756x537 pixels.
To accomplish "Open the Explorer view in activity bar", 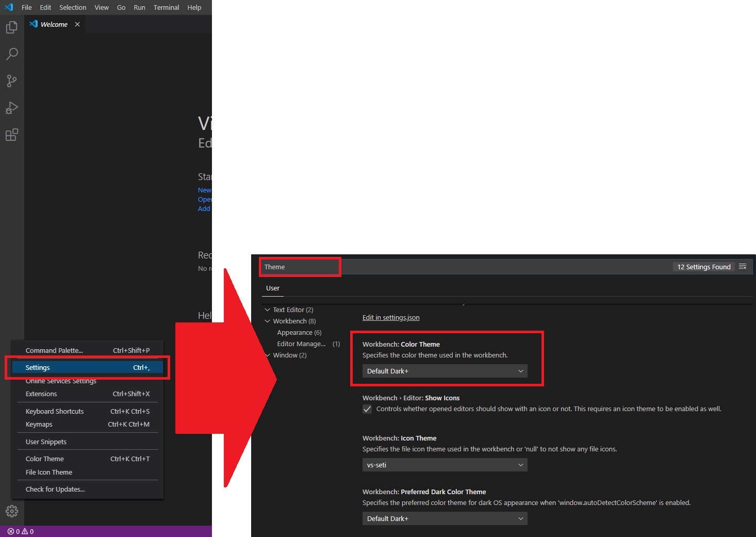I will [x=12, y=27].
